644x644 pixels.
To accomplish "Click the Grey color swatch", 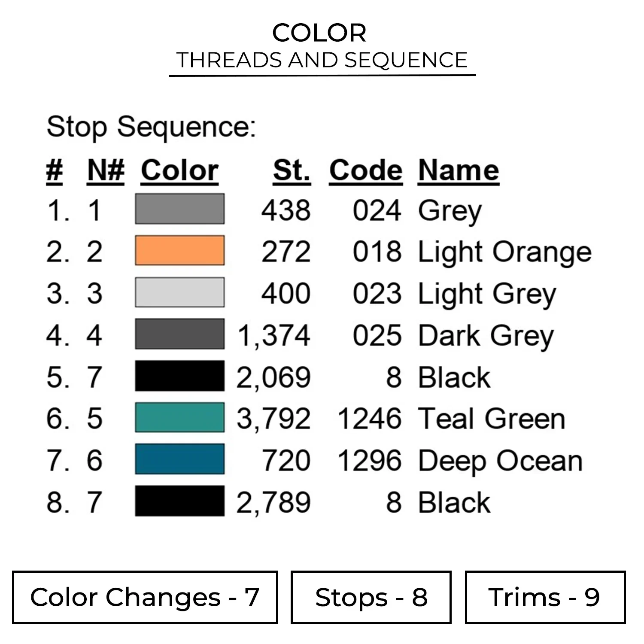I will pos(179,209).
